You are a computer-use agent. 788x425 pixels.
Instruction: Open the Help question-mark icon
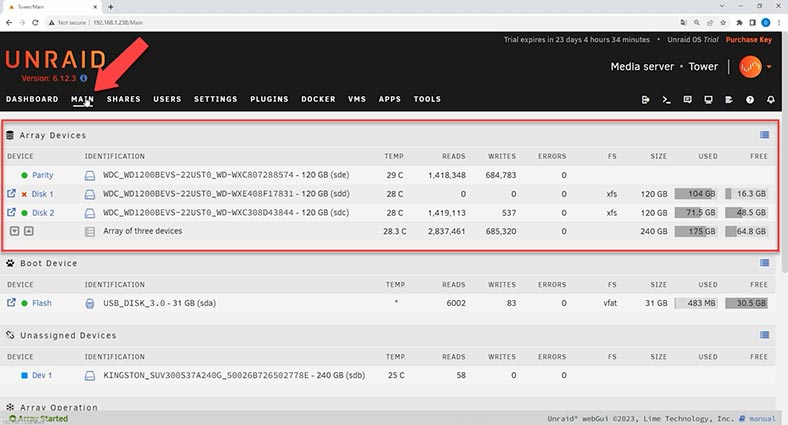[x=750, y=99]
